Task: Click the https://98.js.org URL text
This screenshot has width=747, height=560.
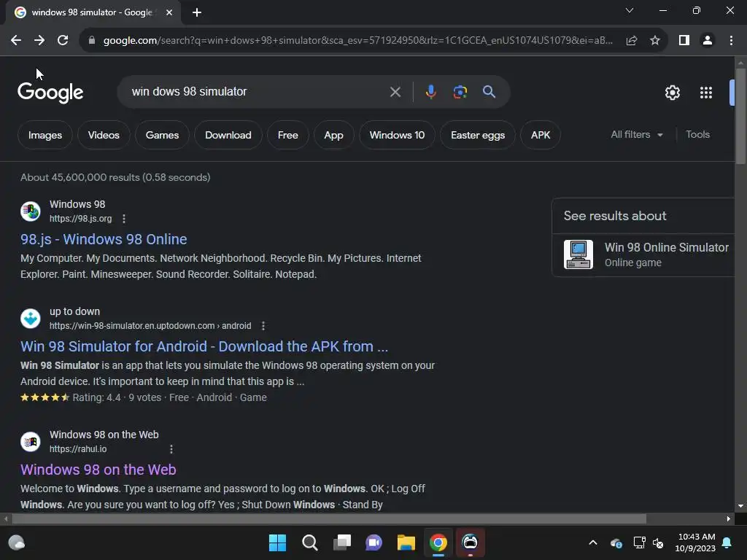Action: click(x=81, y=219)
